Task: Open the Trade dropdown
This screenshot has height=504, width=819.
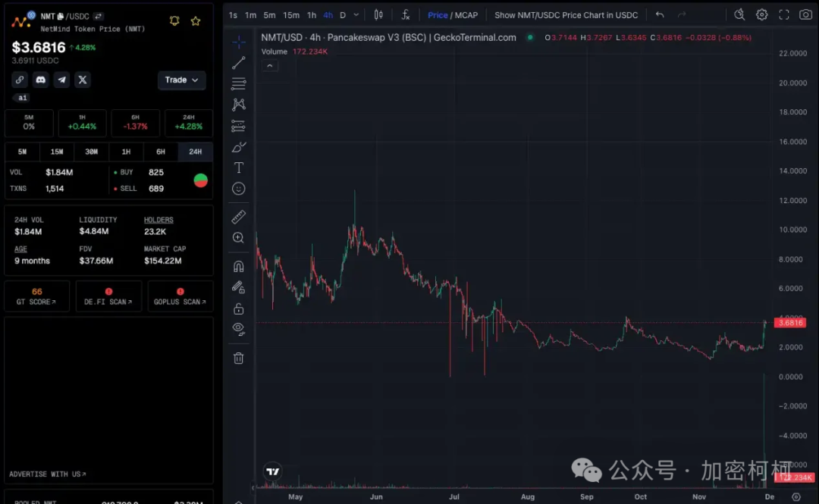Action: coord(182,80)
